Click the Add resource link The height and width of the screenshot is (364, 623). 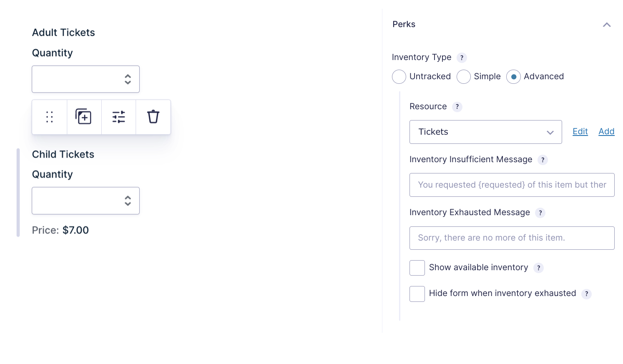tap(606, 132)
